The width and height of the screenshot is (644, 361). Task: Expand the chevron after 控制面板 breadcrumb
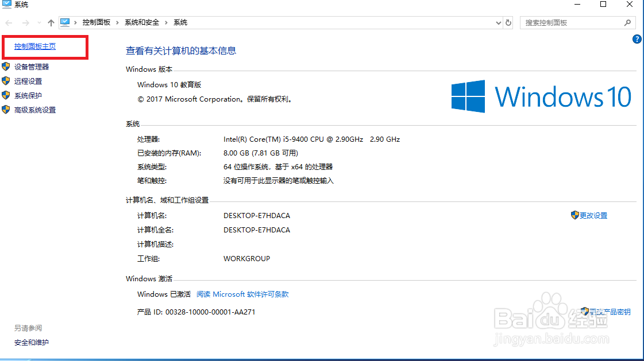tap(117, 22)
